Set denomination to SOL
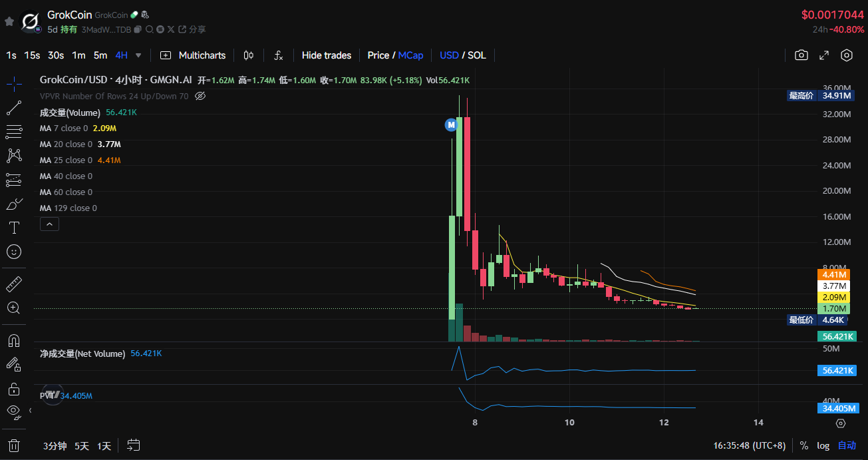The image size is (868, 460). (x=477, y=55)
